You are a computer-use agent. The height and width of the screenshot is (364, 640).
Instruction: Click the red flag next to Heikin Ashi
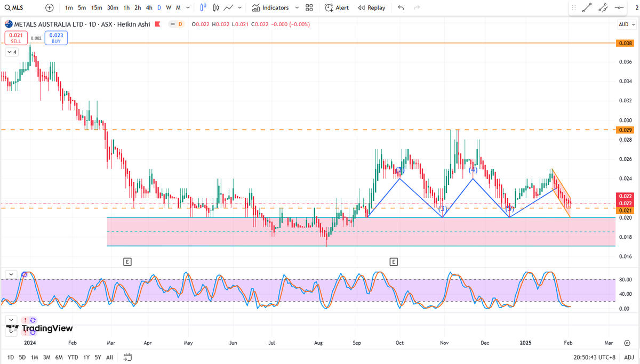pos(159,24)
